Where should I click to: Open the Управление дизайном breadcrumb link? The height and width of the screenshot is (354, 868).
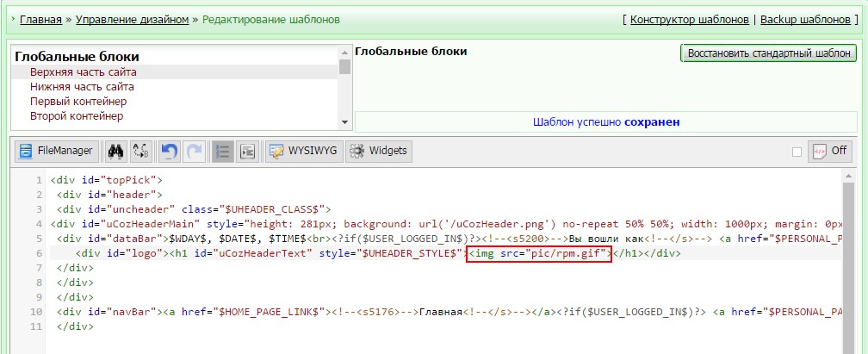(x=133, y=20)
